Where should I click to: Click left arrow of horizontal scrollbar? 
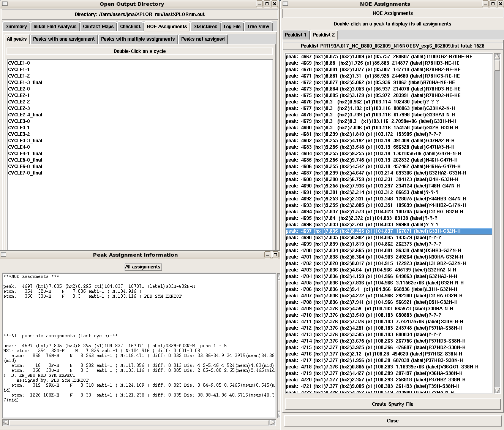6,422
